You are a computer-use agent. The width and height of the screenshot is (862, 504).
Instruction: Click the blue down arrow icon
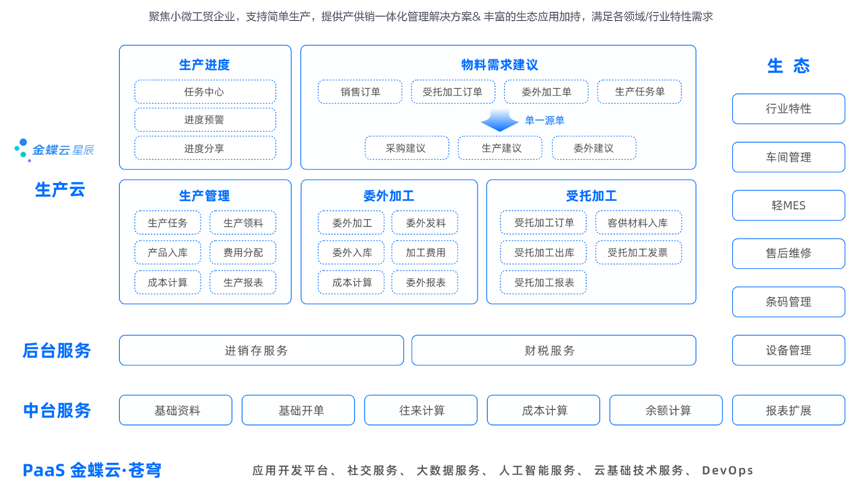click(x=499, y=121)
